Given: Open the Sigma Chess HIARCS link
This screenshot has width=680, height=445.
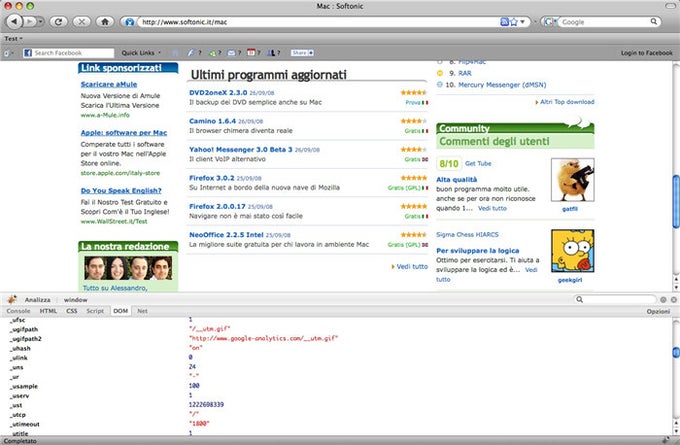Looking at the screenshot, I should point(468,235).
